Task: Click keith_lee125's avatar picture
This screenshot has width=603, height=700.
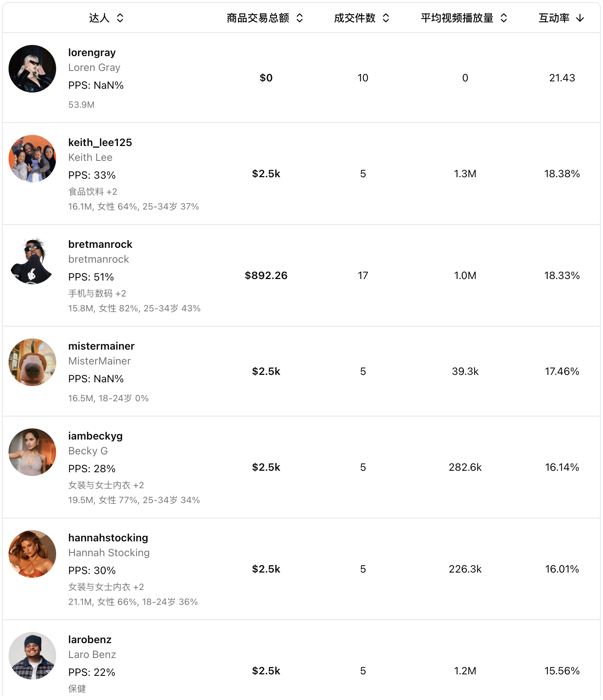Action: [32, 159]
